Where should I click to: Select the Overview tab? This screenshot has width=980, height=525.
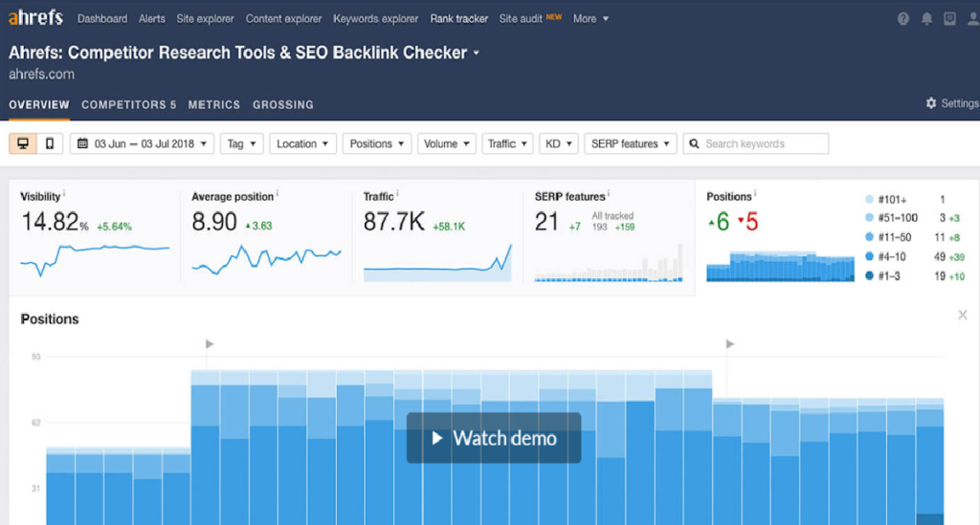pyautogui.click(x=38, y=105)
